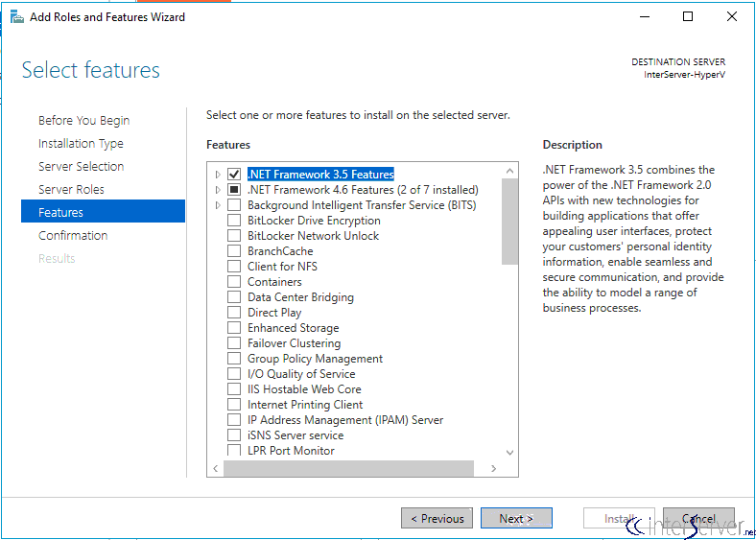Click the wizard icon in the title bar
756x540 pixels.
pos(17,17)
